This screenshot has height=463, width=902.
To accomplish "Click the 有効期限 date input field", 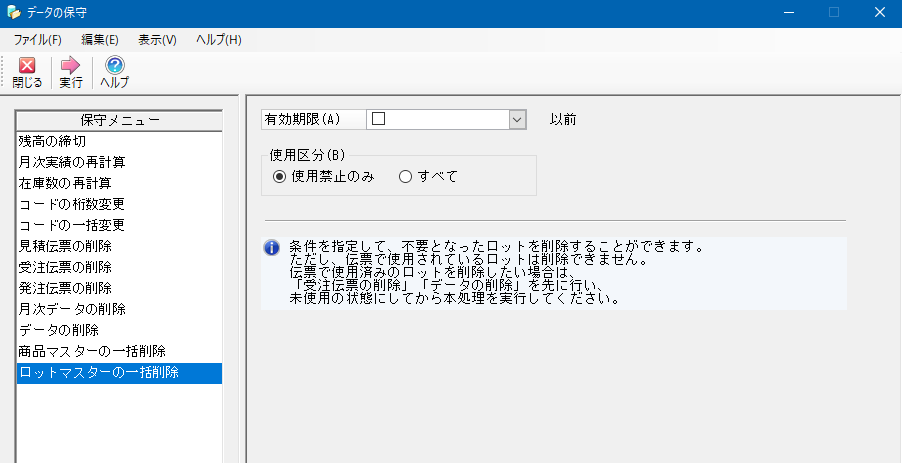I will (x=446, y=120).
